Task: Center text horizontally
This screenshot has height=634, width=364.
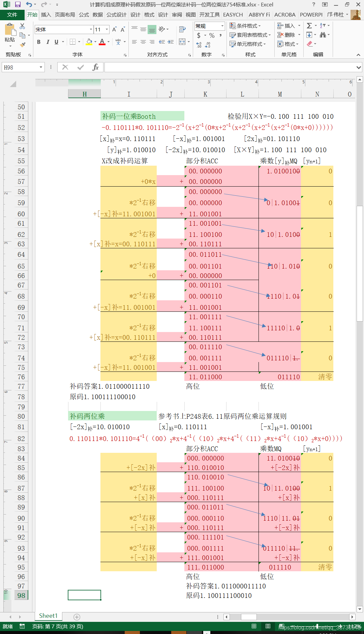Action: [143, 42]
